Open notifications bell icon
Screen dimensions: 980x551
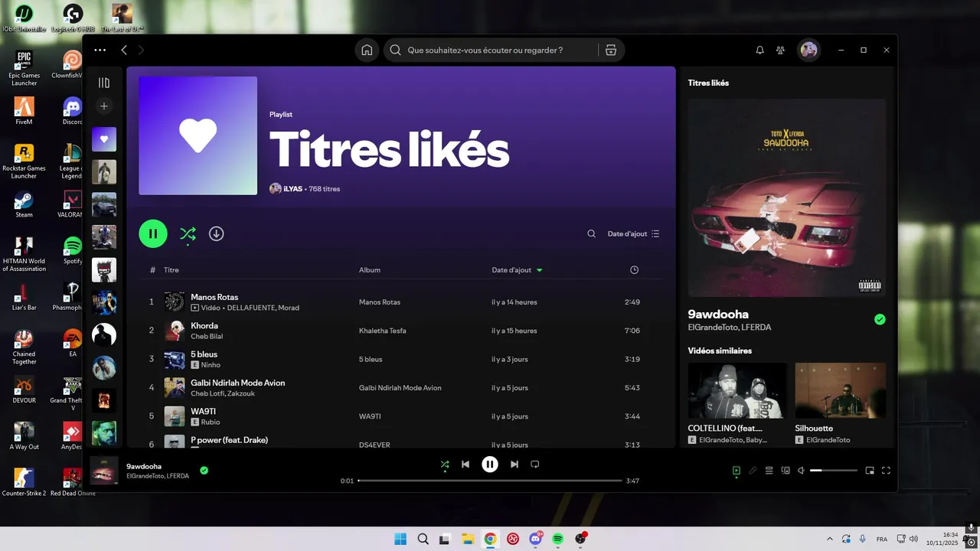point(759,50)
